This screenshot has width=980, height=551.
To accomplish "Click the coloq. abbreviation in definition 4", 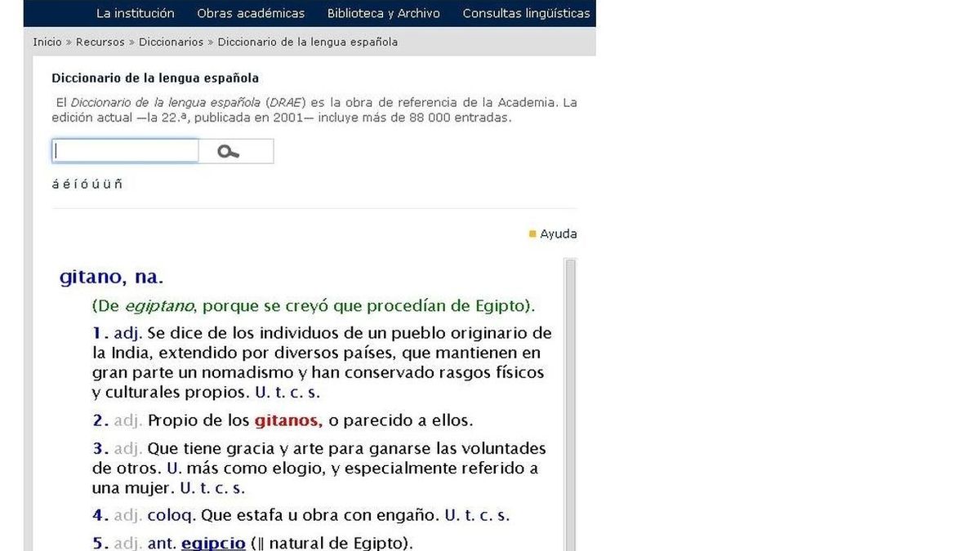I will [171, 516].
